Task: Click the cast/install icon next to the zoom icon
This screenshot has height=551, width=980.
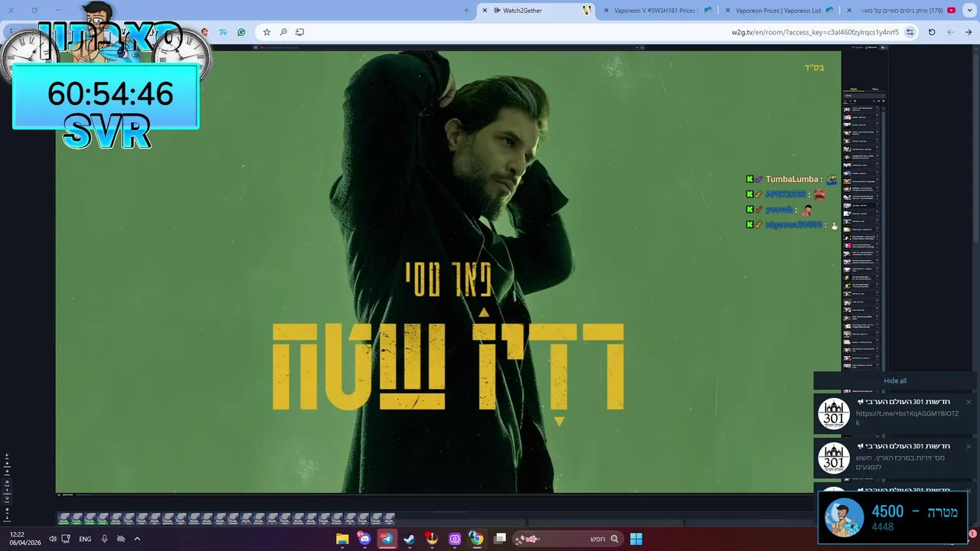Action: click(300, 32)
